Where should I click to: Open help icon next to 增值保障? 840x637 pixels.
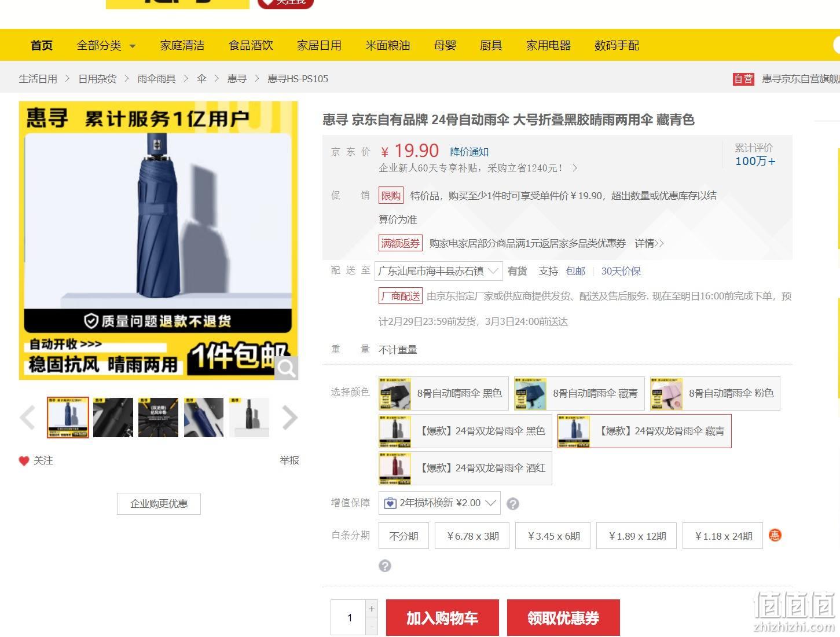tap(512, 504)
